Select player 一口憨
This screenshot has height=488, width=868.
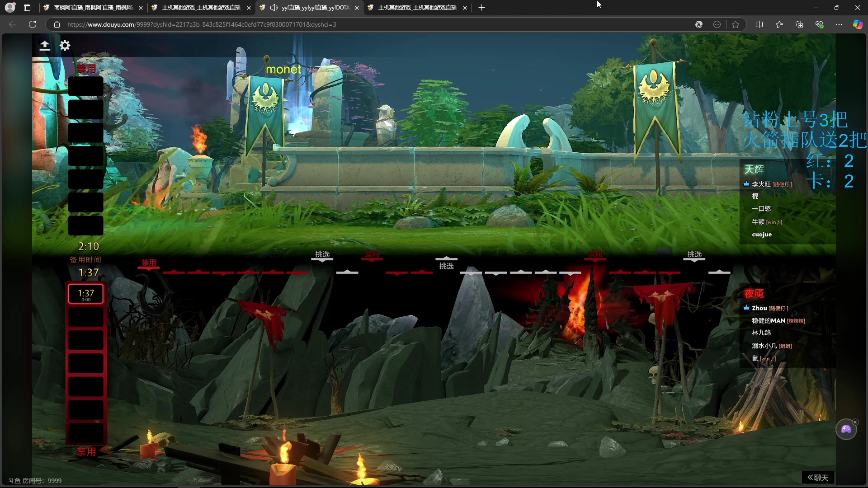[x=761, y=209]
